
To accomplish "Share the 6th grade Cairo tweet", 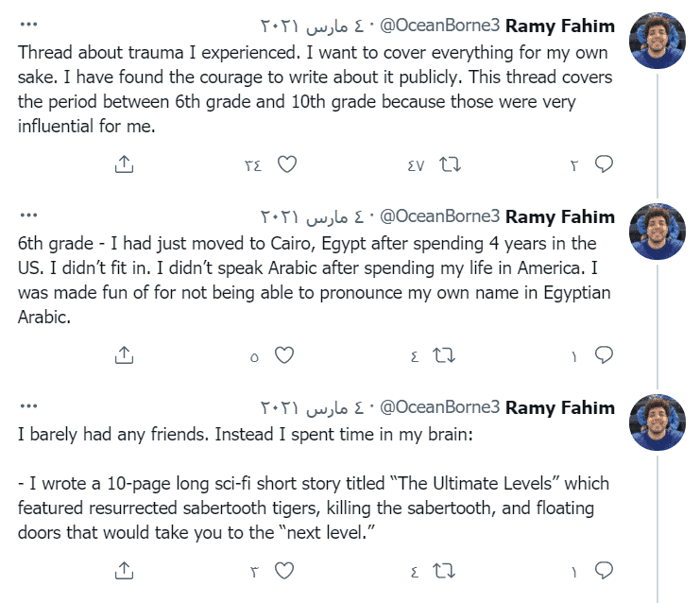I will (123, 355).
